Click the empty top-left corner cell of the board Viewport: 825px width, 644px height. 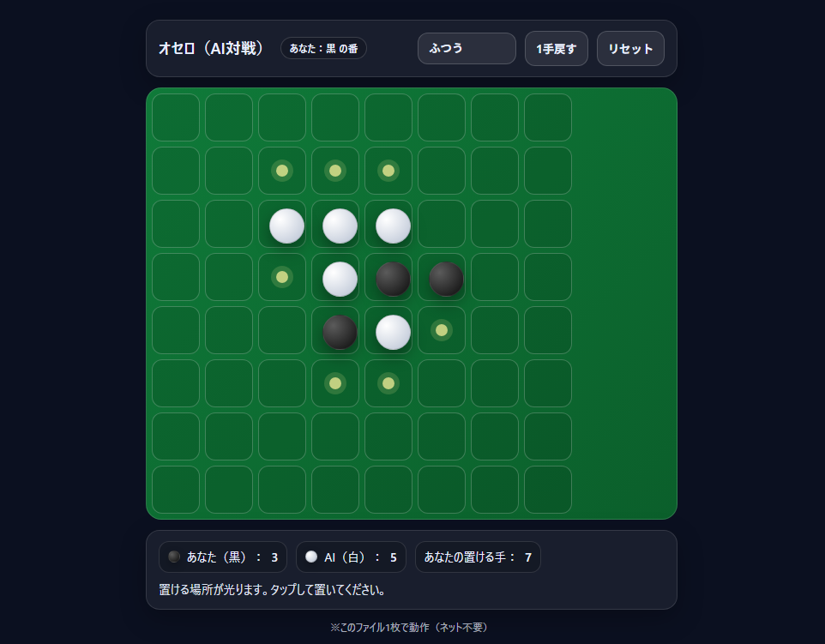coord(175,117)
